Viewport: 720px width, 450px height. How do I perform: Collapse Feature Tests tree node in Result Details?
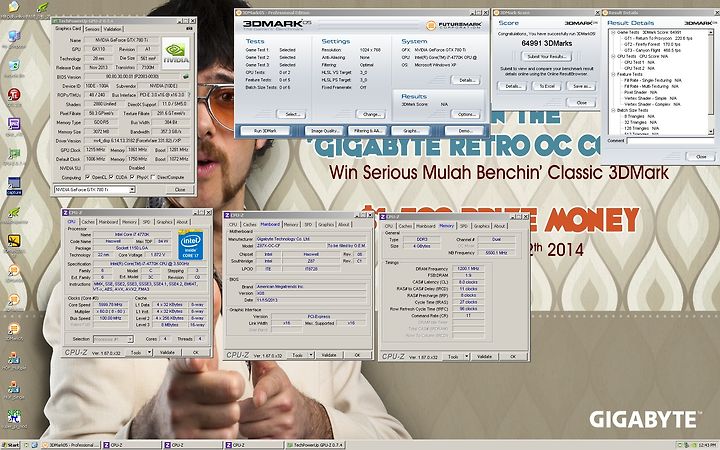[x=613, y=74]
